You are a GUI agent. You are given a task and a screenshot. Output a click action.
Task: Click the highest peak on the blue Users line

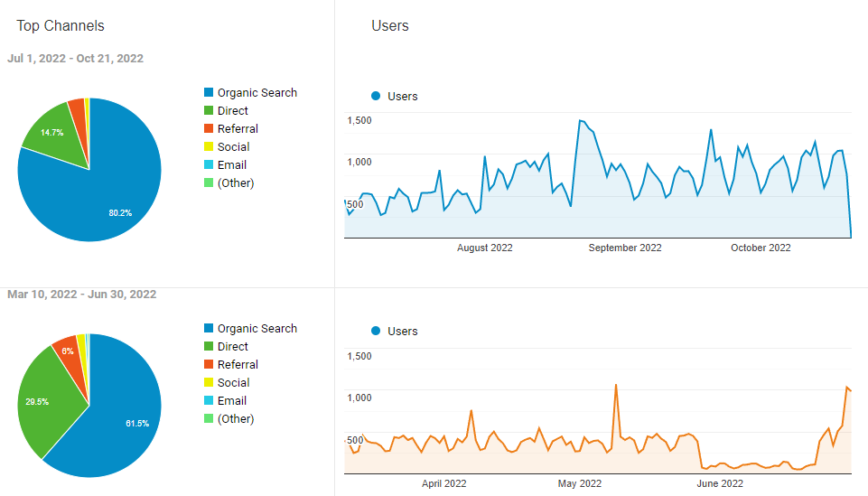580,121
